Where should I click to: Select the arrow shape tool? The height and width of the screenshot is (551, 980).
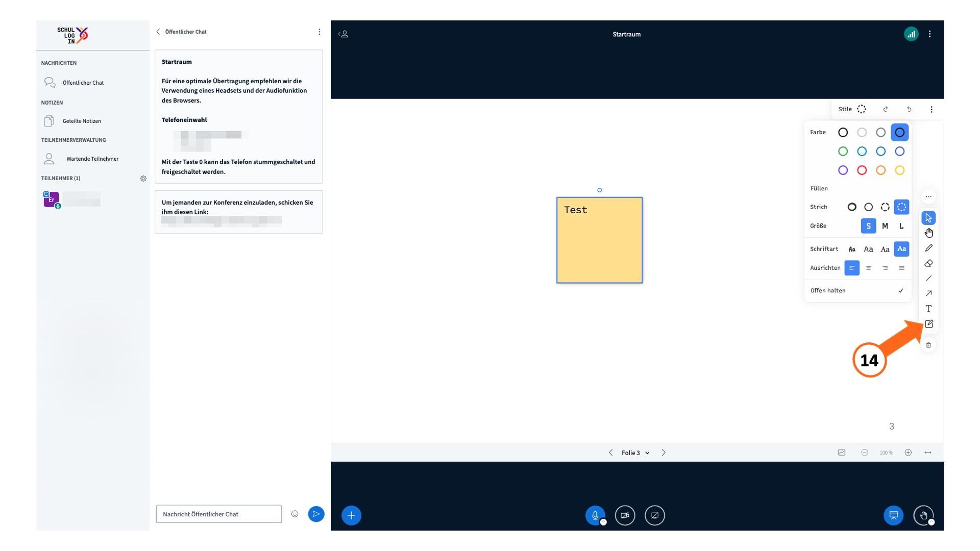928,293
